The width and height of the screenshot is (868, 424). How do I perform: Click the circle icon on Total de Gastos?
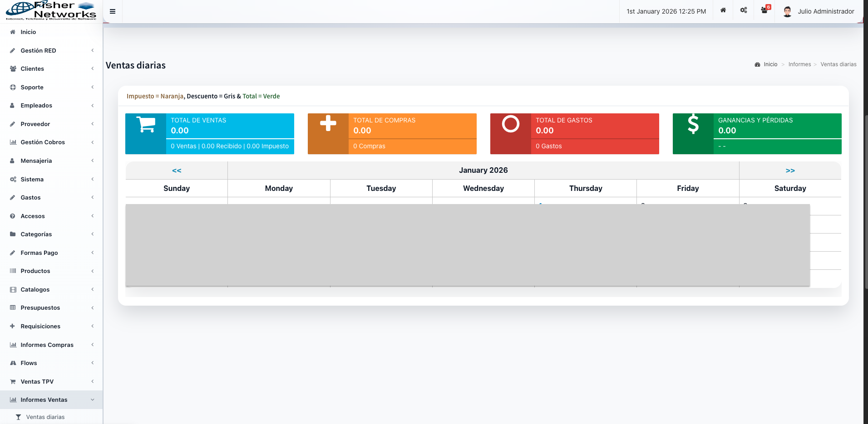tap(510, 124)
